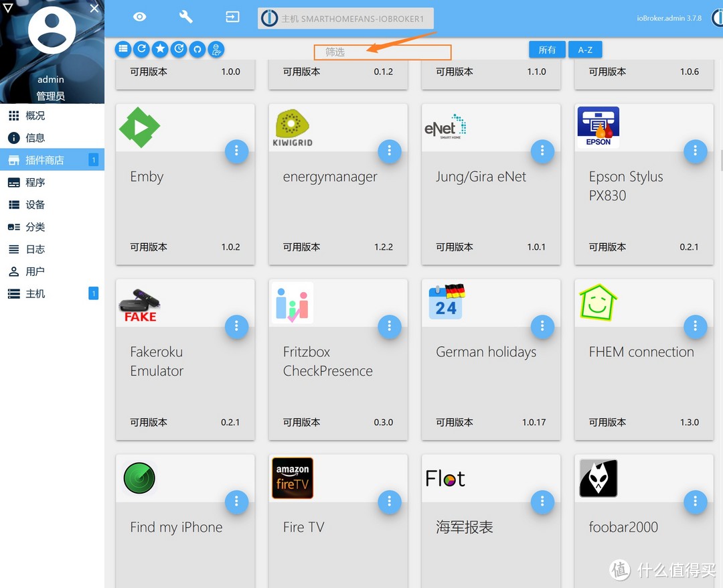Open options menu on Find my iPhone card
This screenshot has height=588, width=723.
[x=236, y=502]
